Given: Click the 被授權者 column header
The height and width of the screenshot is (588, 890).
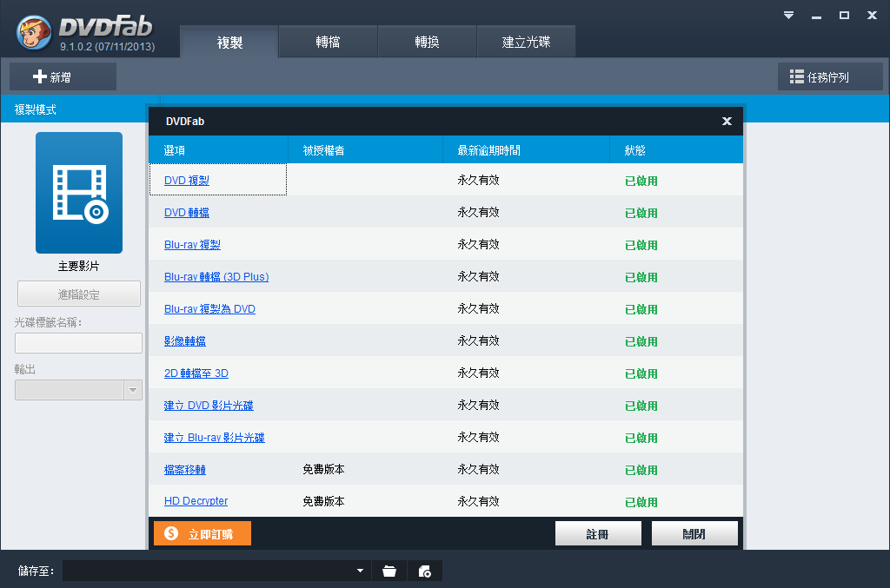Looking at the screenshot, I should (x=366, y=150).
